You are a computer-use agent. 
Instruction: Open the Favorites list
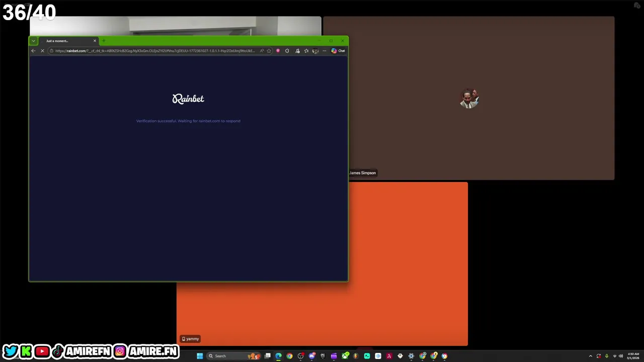[306, 51]
